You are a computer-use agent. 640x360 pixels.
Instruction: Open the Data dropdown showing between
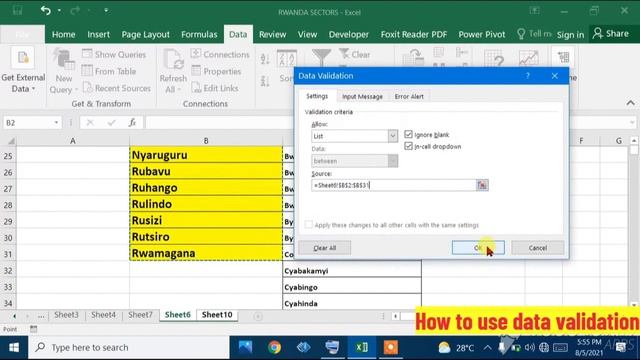pos(393,161)
